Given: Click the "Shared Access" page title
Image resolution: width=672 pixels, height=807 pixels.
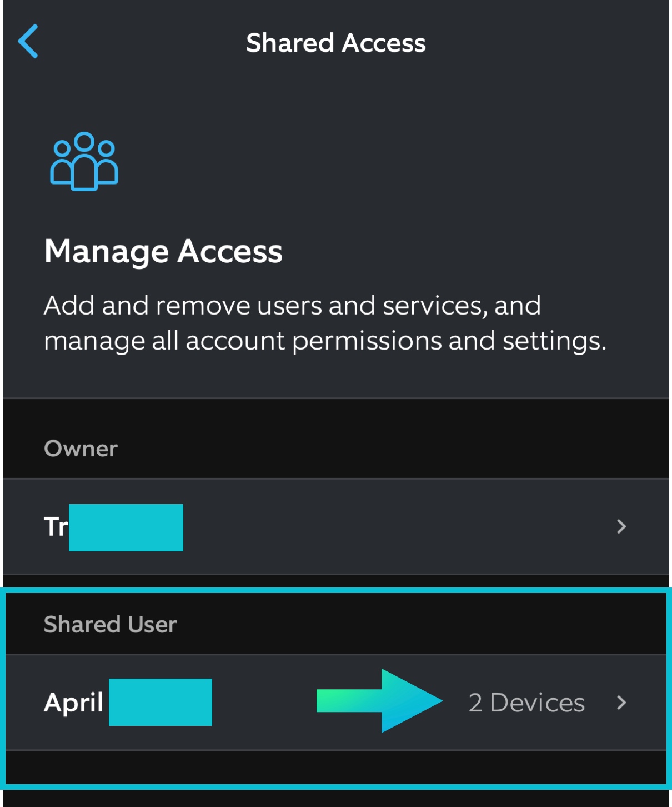Looking at the screenshot, I should click(x=335, y=43).
